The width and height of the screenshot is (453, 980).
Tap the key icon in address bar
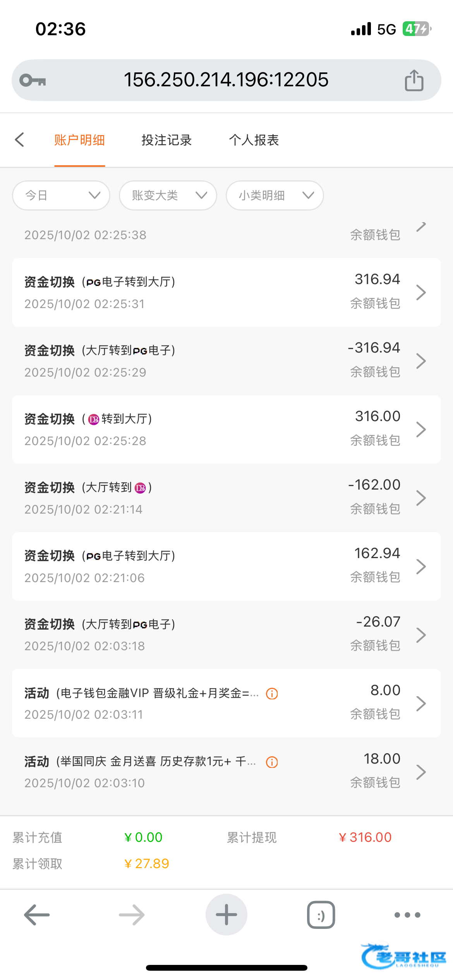[x=33, y=81]
